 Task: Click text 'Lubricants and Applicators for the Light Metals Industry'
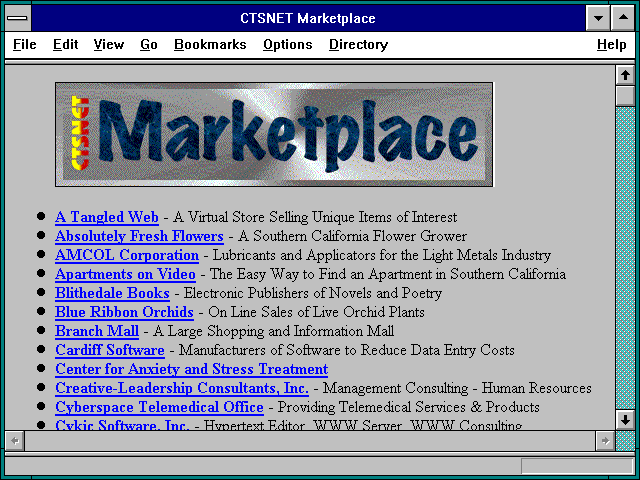(382, 255)
